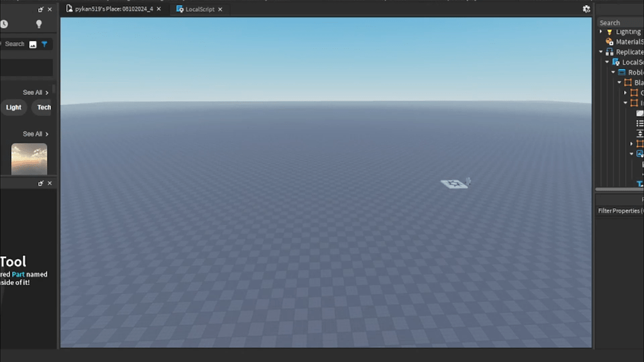
Task: Collapse the LocalScript tree branch
Action: tap(608, 62)
